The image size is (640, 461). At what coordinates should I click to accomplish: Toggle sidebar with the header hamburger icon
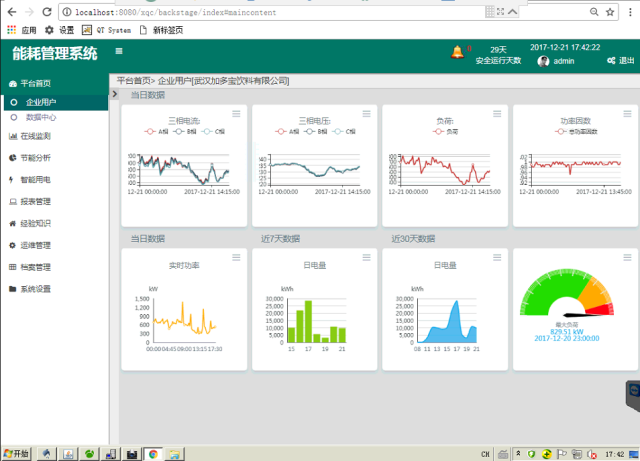tap(119, 51)
